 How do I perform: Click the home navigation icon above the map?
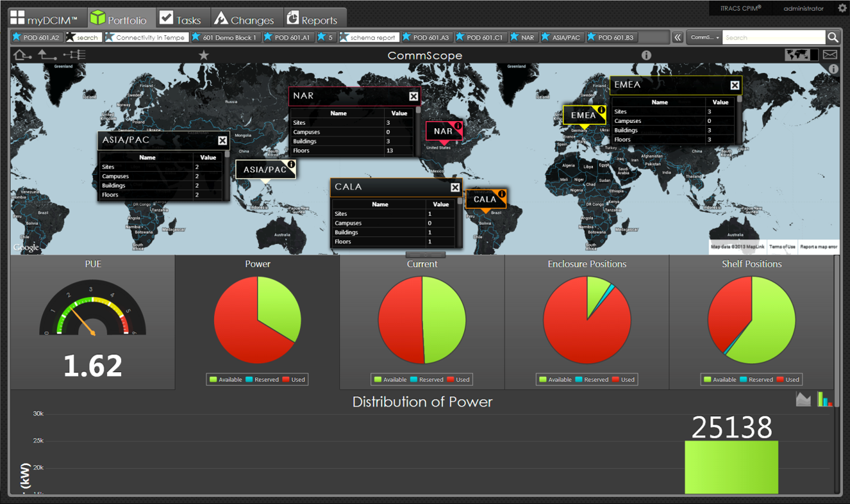click(22, 55)
